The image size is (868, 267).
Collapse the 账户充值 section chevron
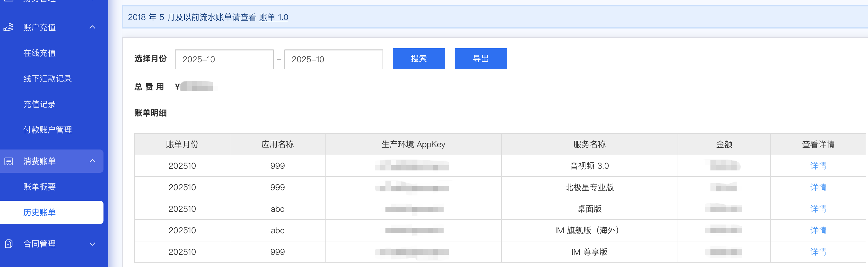point(92,27)
